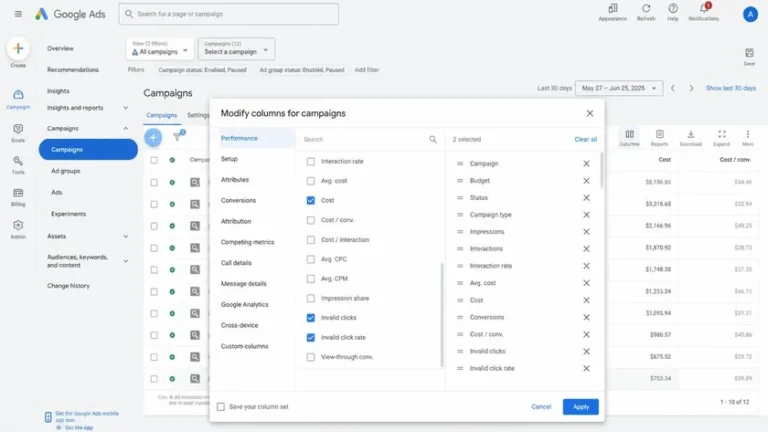Click the Add filter link

pos(367,70)
